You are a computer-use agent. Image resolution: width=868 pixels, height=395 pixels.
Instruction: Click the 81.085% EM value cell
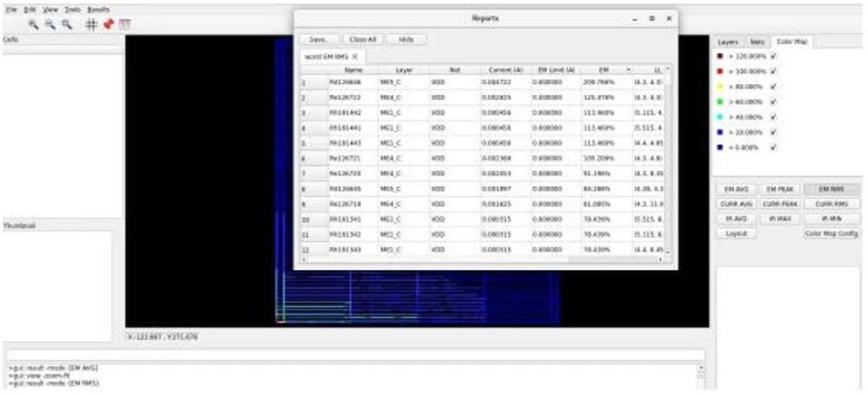point(606,203)
